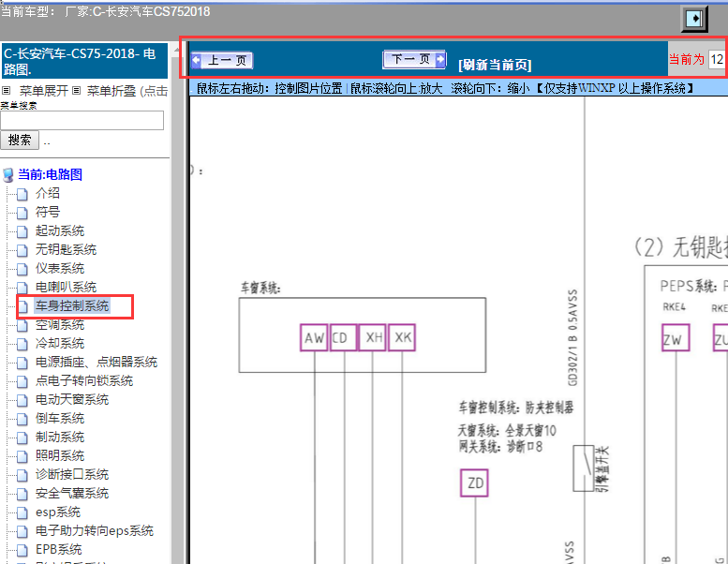Select the 车身控制系统 tree item
The width and height of the screenshot is (728, 564).
point(72,306)
